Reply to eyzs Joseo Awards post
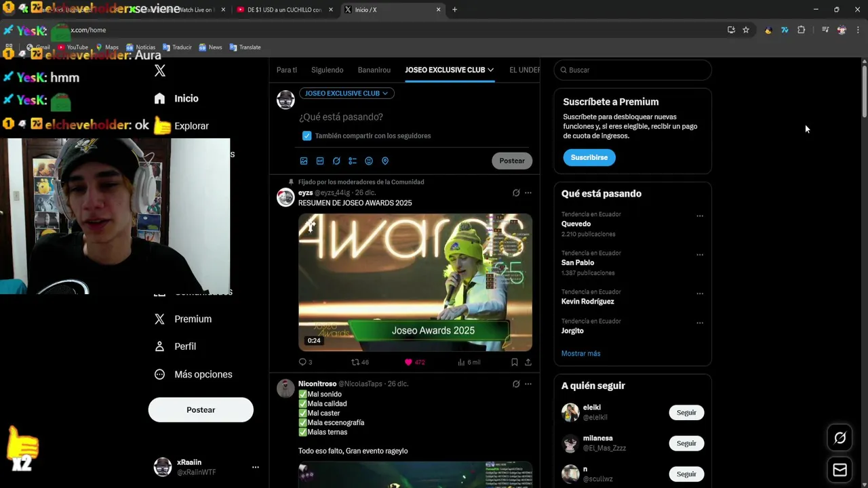Screen dimensions: 868x488 pyautogui.click(x=302, y=362)
